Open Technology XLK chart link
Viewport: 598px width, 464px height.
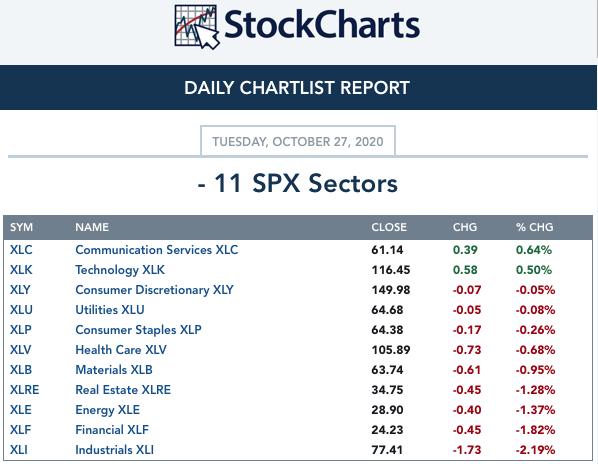(120, 270)
